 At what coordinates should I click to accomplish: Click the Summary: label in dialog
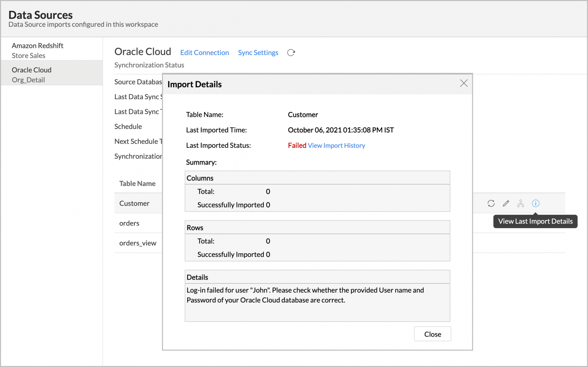pos(201,162)
